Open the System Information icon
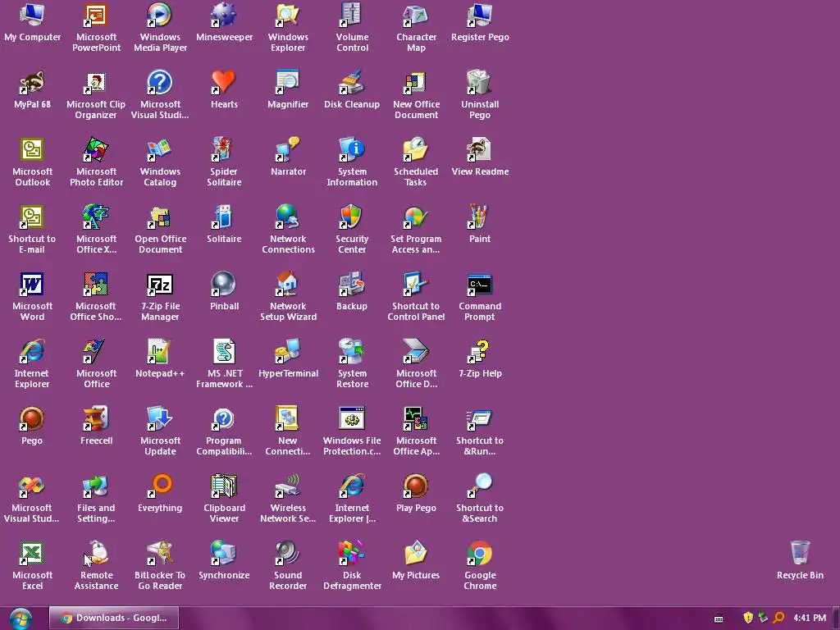 [x=352, y=150]
